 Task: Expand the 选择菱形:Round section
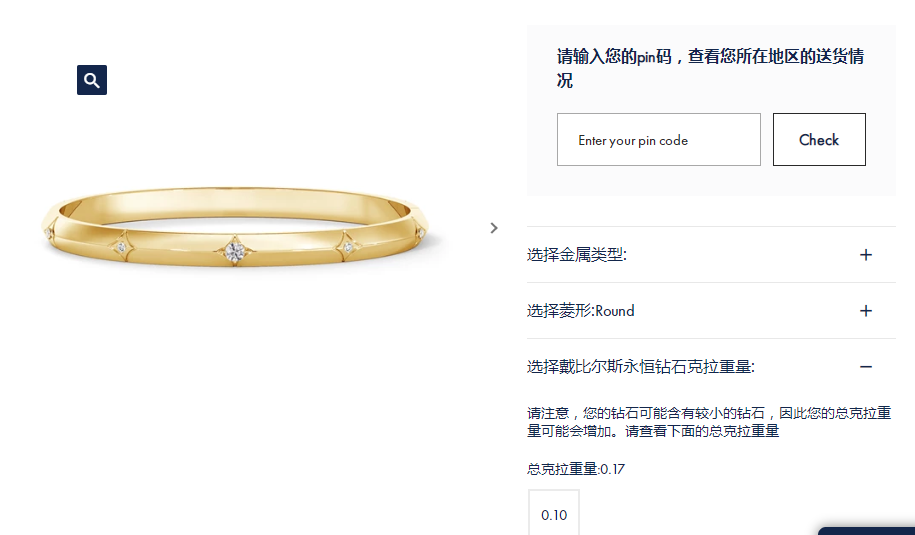point(711,311)
